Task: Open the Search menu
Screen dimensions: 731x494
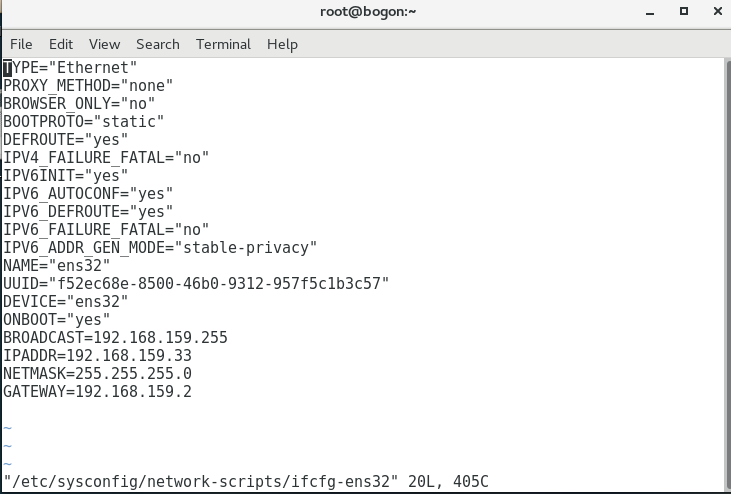Action: tap(158, 44)
